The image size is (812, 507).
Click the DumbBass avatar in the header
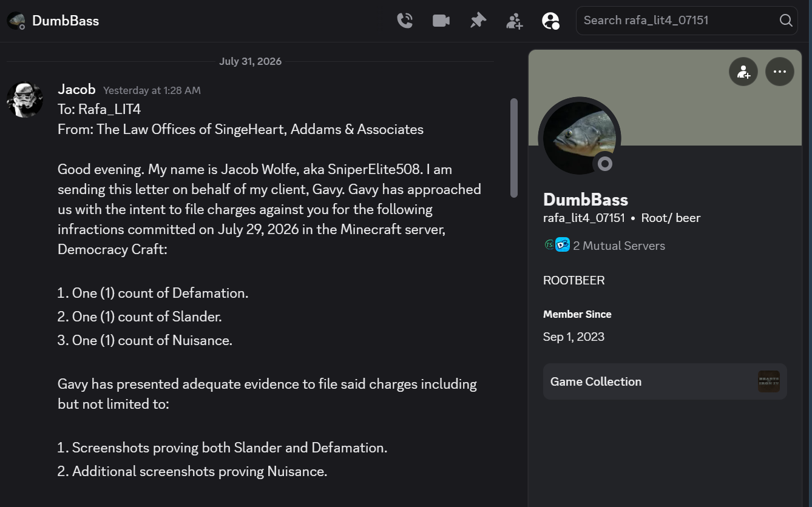[x=16, y=21]
